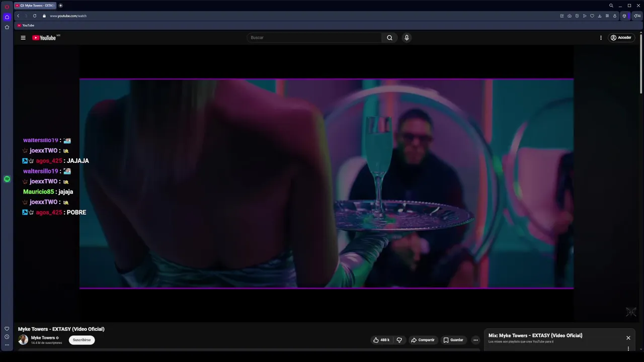This screenshot has width=644, height=362.
Task: Start voice search with microphone
Action: point(407,38)
